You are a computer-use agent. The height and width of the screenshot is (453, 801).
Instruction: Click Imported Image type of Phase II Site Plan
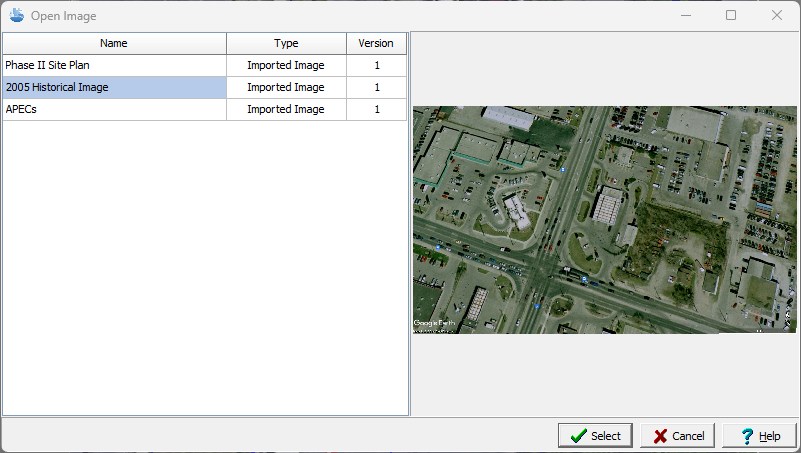(286, 66)
